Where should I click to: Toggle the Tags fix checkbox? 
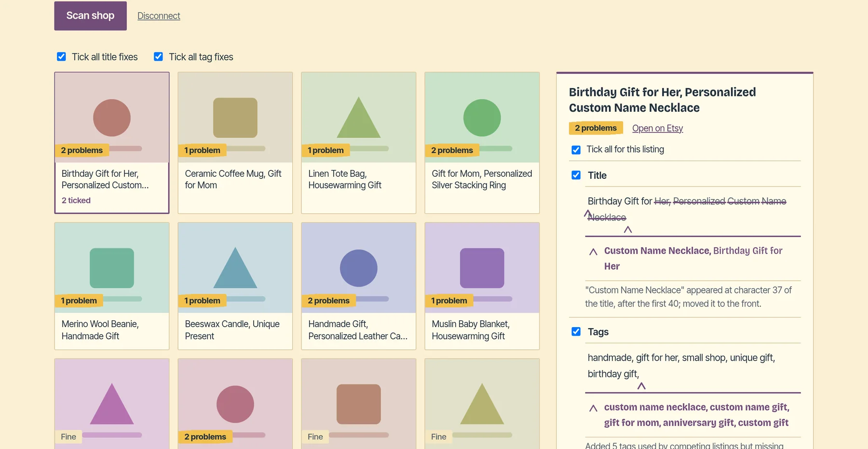click(576, 331)
